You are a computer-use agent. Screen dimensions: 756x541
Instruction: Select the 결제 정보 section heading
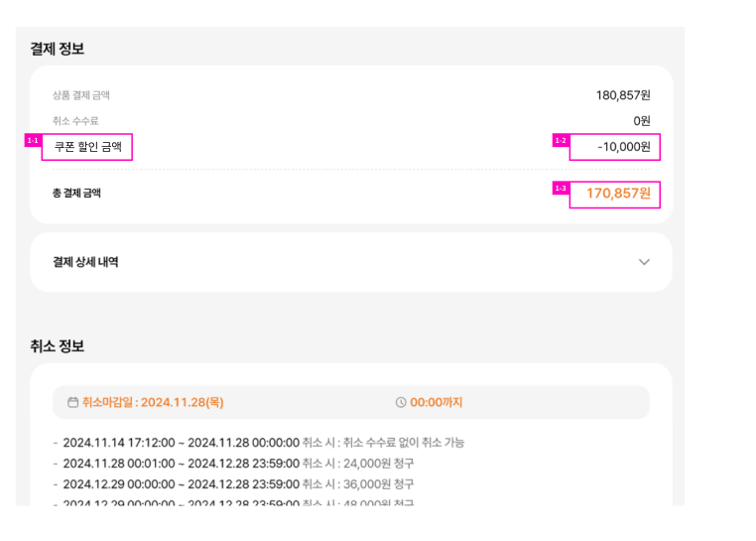[x=57, y=49]
